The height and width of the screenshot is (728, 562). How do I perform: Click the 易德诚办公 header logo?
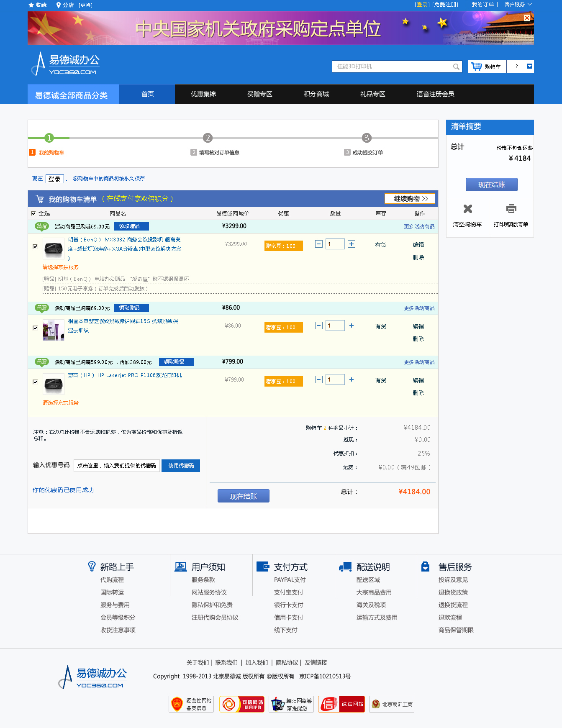tap(66, 64)
